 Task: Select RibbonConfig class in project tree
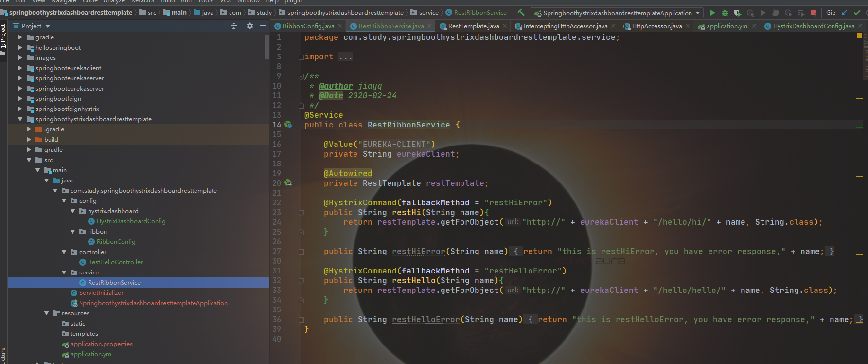coord(116,241)
